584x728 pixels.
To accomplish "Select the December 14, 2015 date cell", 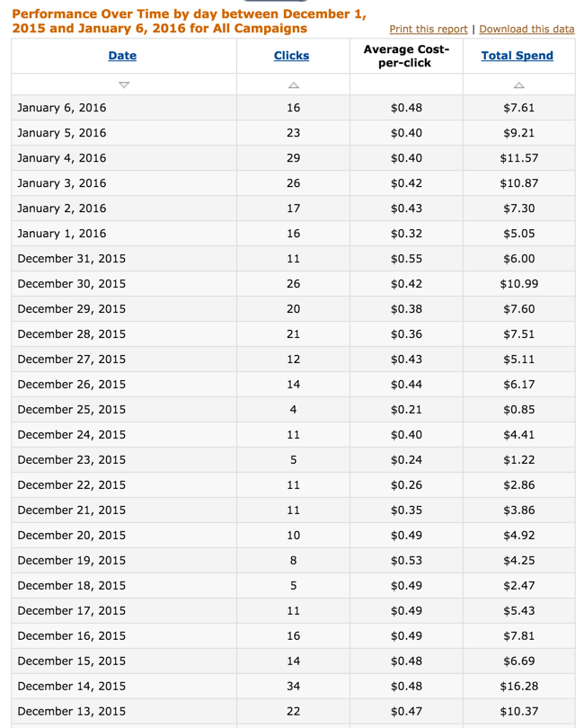I will [x=71, y=687].
